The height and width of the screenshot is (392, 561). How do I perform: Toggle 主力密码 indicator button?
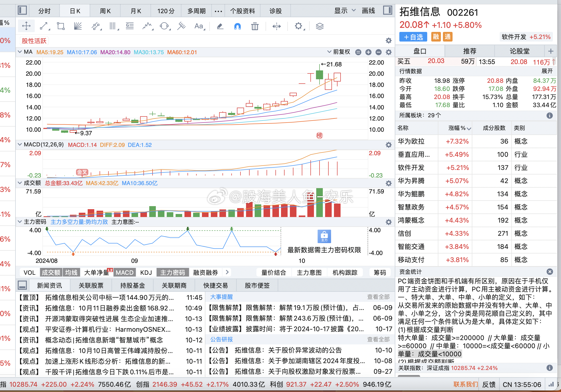click(x=173, y=272)
